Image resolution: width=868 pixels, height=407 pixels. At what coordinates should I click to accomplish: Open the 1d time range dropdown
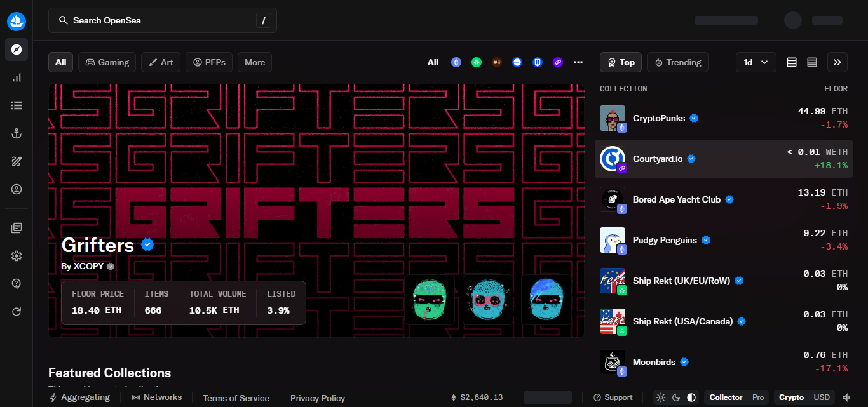pos(756,62)
